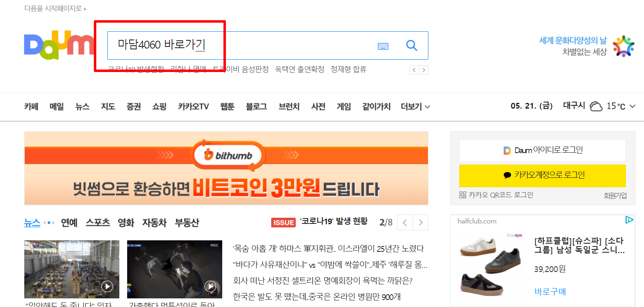The width and height of the screenshot is (644, 307).
Task: Open headline about 하마스 軍지휘관
Action: tap(328, 249)
